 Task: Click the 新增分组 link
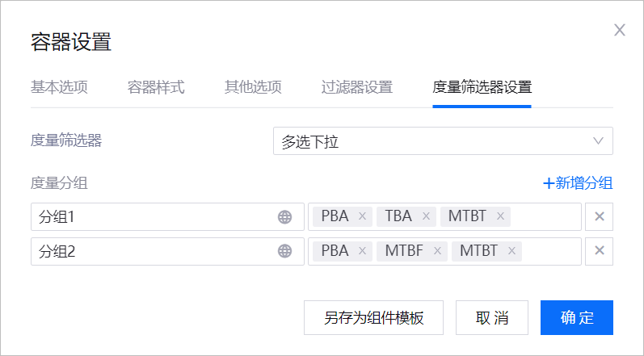click(578, 183)
